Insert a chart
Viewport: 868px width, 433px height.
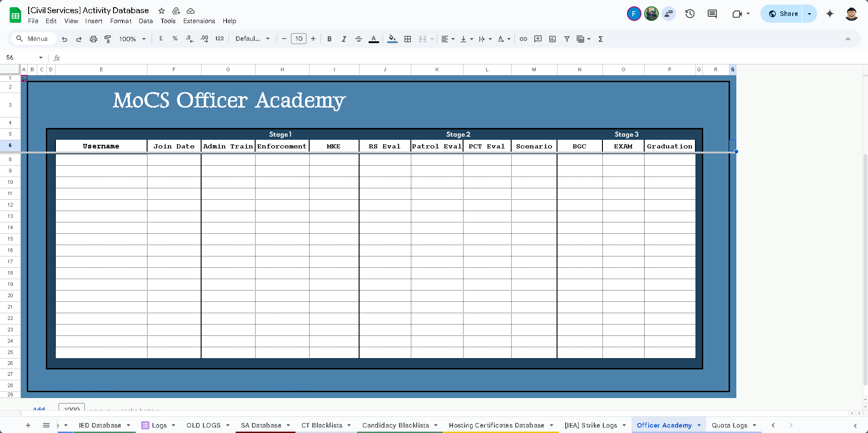(x=552, y=39)
